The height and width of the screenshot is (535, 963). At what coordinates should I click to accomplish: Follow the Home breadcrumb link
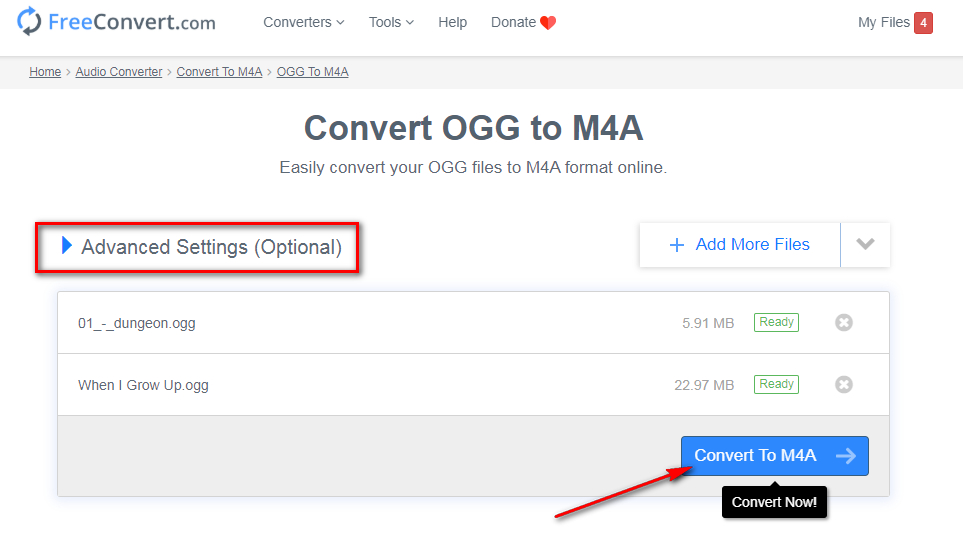[x=45, y=72]
